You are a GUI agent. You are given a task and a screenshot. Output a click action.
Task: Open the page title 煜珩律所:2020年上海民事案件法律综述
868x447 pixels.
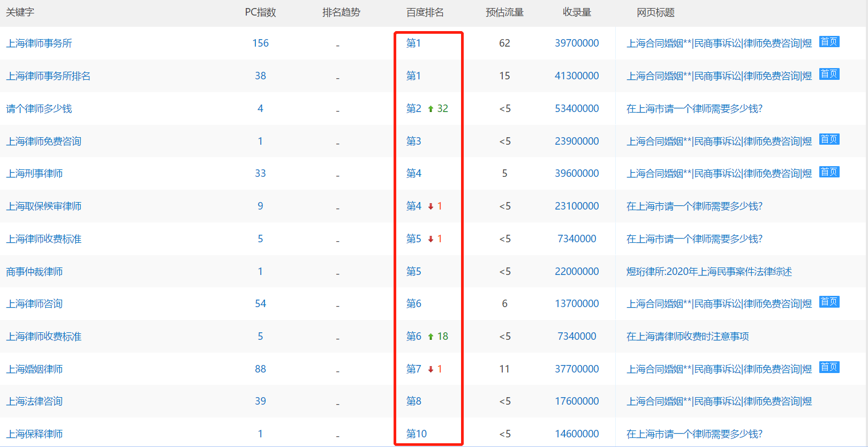(709, 272)
